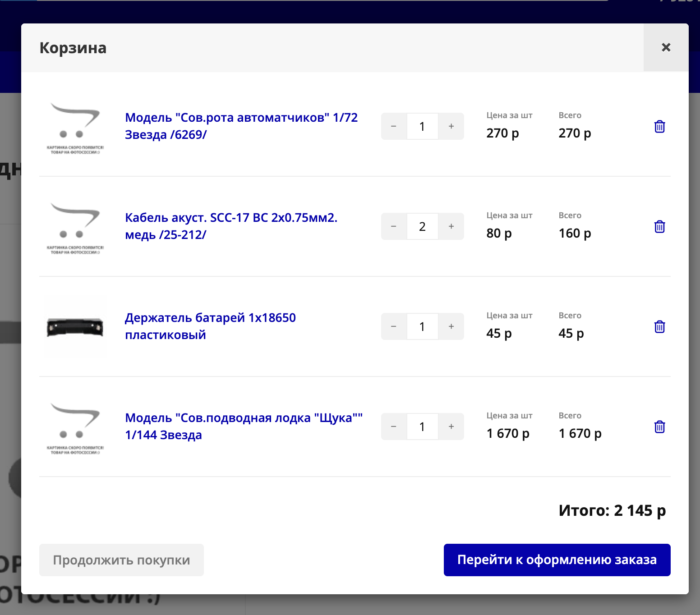Delete the Сов.рота автоматчиков model from cart
The image size is (700, 615).
click(x=659, y=127)
